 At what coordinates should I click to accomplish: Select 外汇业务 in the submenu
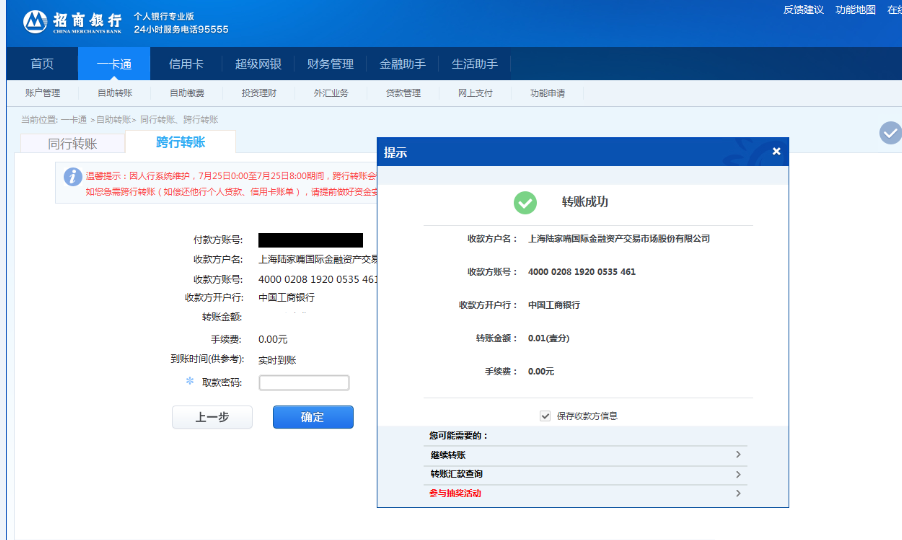[331, 93]
